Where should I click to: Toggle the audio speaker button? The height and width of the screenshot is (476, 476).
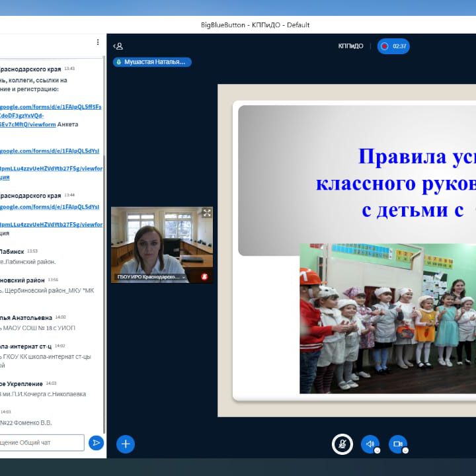pyautogui.click(x=370, y=444)
